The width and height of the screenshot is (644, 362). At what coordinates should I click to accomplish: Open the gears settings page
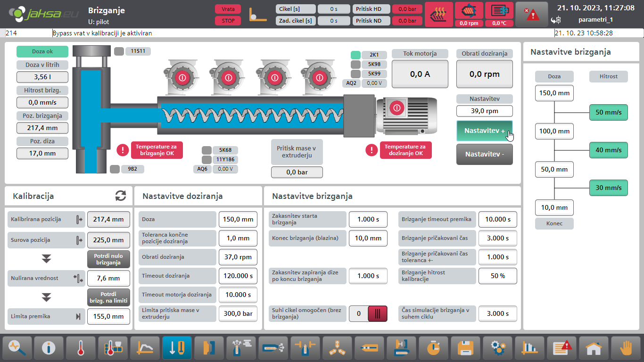click(497, 348)
